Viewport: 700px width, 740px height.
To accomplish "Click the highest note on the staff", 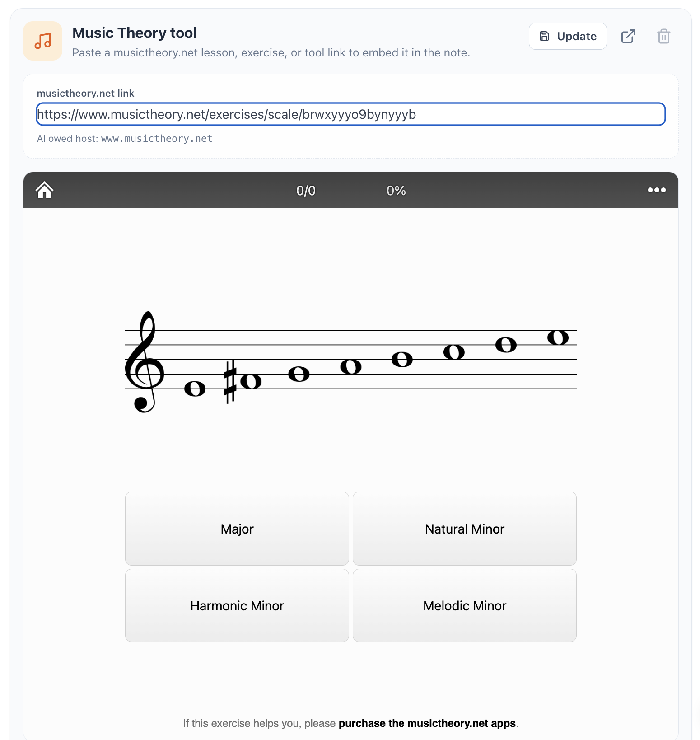I will pyautogui.click(x=558, y=337).
